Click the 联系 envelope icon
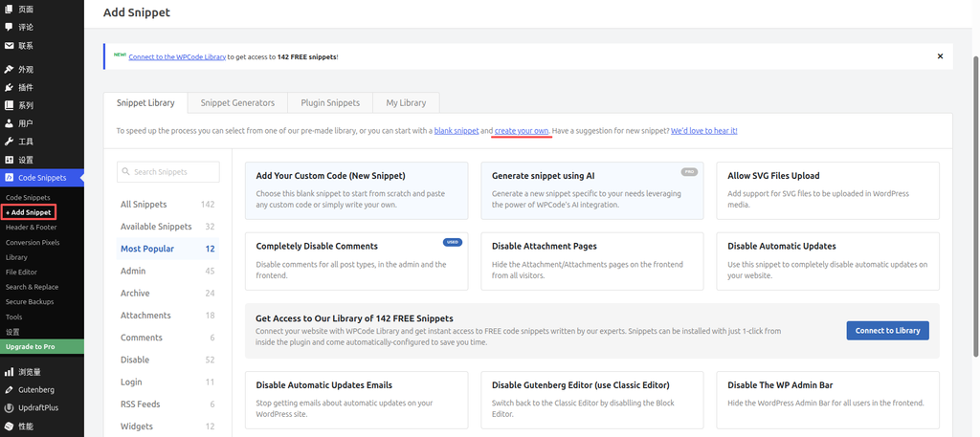980x437 pixels. (9, 46)
